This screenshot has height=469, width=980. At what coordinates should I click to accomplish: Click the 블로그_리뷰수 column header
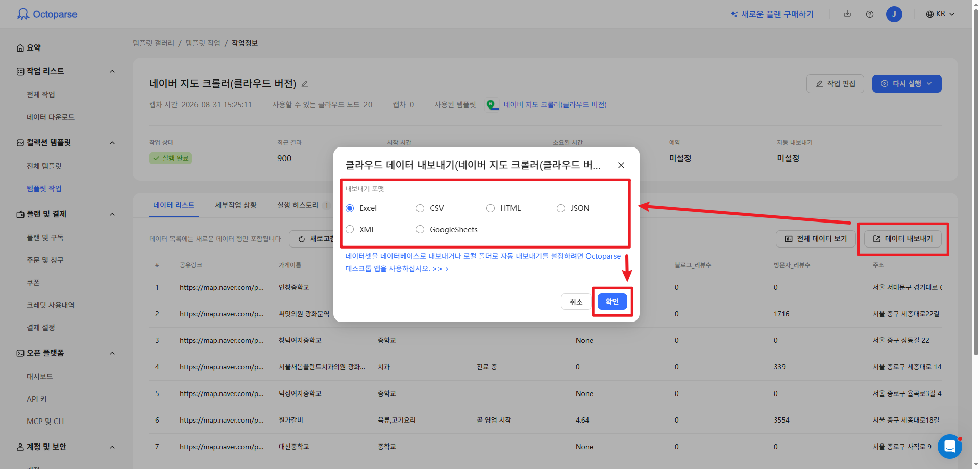[693, 265]
